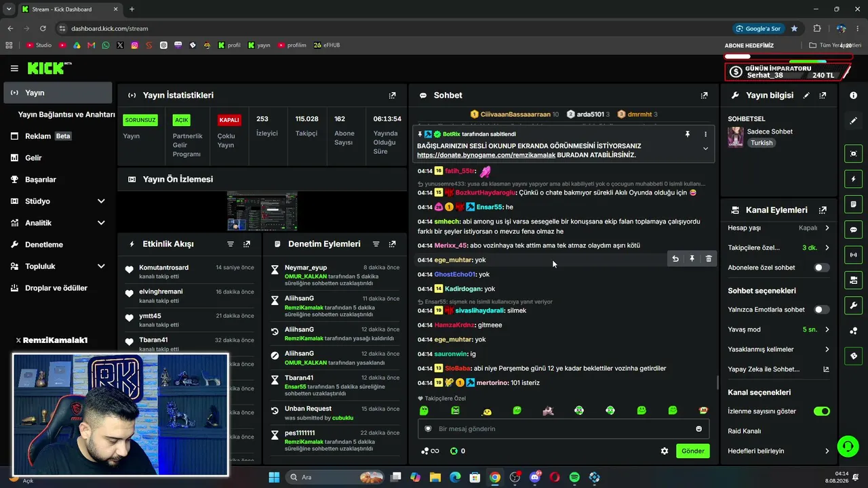The image size is (868, 488).
Task: Pop out the Yayın bilgisi panel
Action: 823,96
